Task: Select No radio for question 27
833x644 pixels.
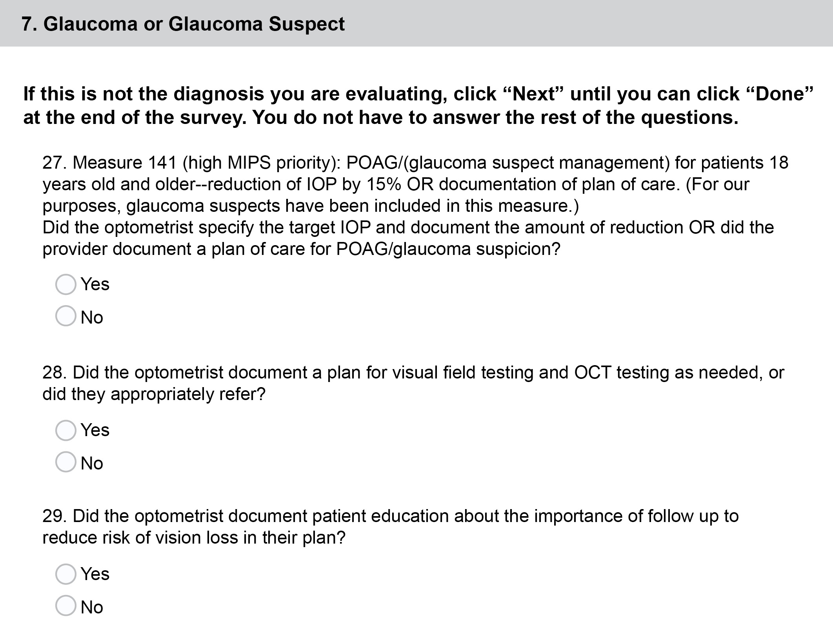Action: coord(65,316)
